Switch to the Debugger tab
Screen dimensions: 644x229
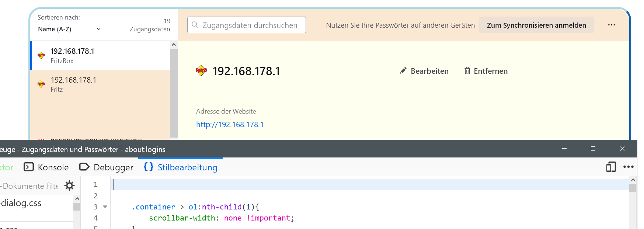click(107, 167)
